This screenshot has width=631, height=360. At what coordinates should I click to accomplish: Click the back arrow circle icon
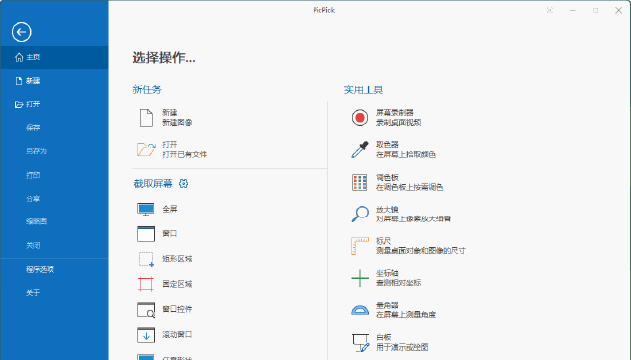(x=22, y=32)
